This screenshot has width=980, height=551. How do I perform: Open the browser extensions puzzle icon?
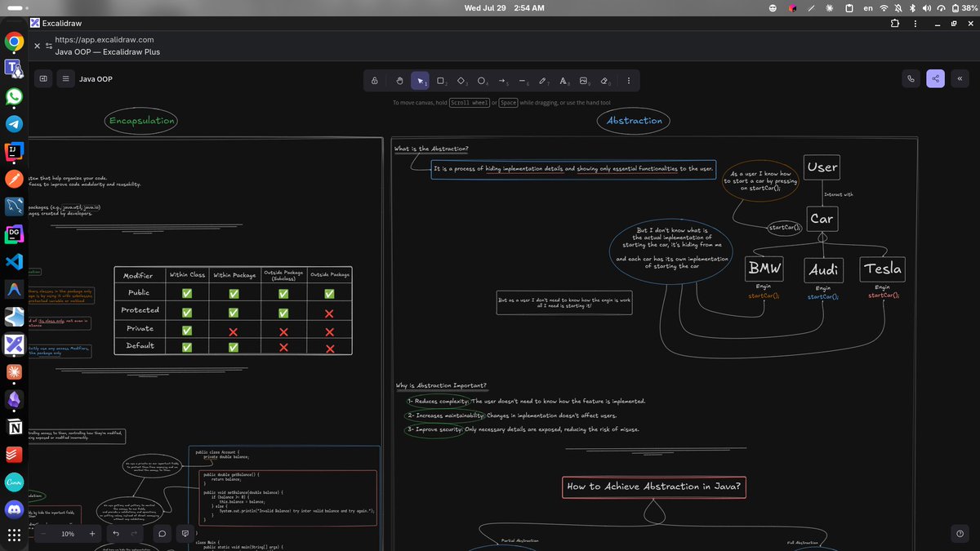coord(894,24)
